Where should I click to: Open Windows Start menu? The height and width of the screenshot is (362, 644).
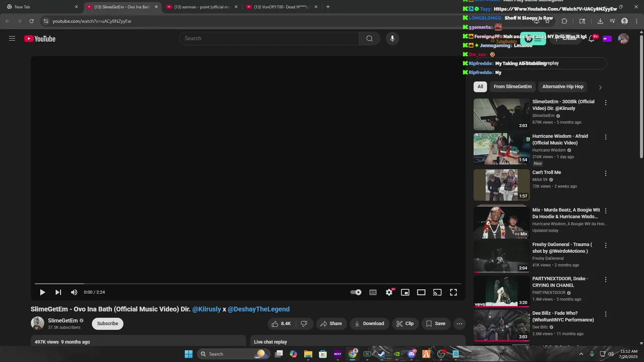point(189,354)
